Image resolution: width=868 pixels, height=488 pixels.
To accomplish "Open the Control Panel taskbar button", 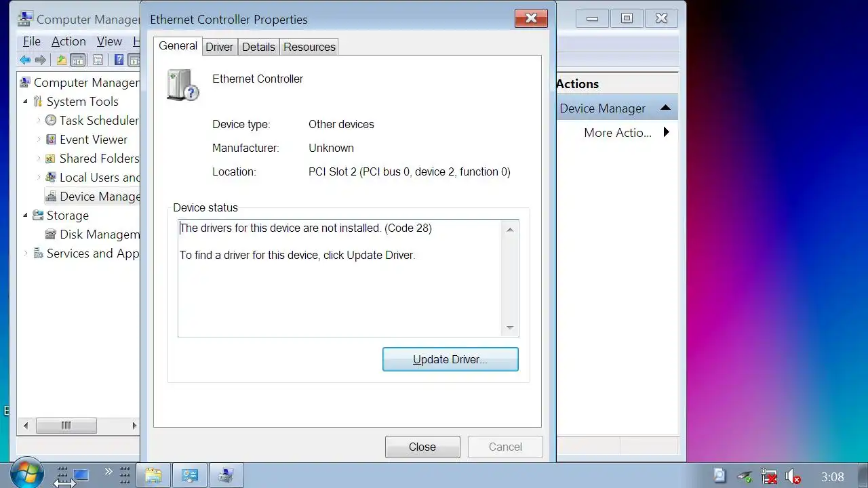I will coord(190,476).
